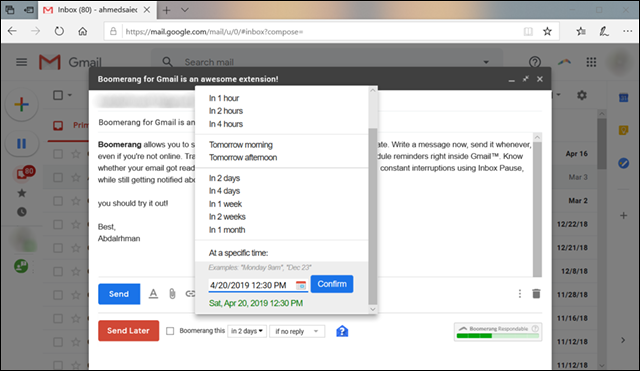Choose 'In 4 hours' option
Viewport: 640px width, 371px height.
click(226, 124)
